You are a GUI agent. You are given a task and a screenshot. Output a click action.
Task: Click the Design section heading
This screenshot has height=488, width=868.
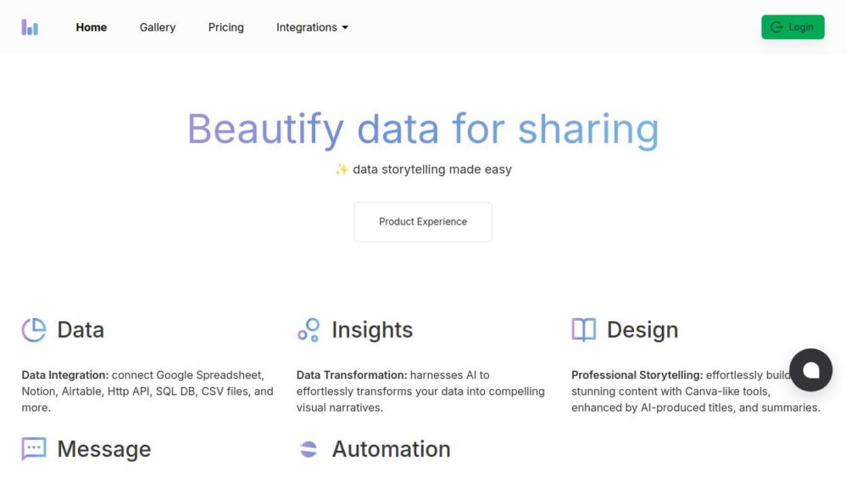coord(642,330)
